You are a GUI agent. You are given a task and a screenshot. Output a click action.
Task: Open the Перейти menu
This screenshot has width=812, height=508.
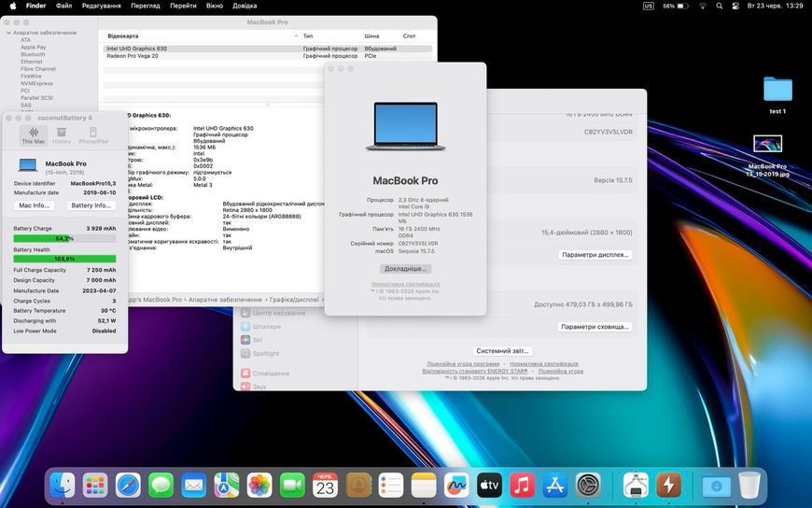coord(183,6)
